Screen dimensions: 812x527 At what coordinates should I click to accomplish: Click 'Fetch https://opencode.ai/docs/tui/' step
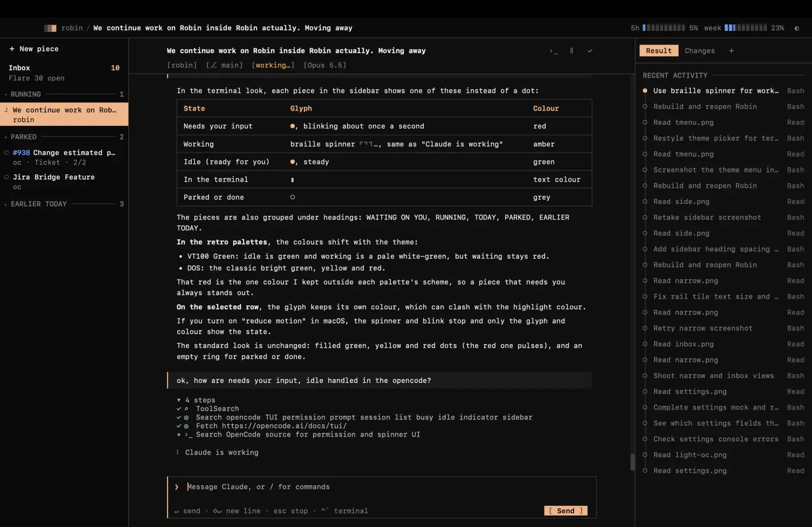[x=271, y=426]
